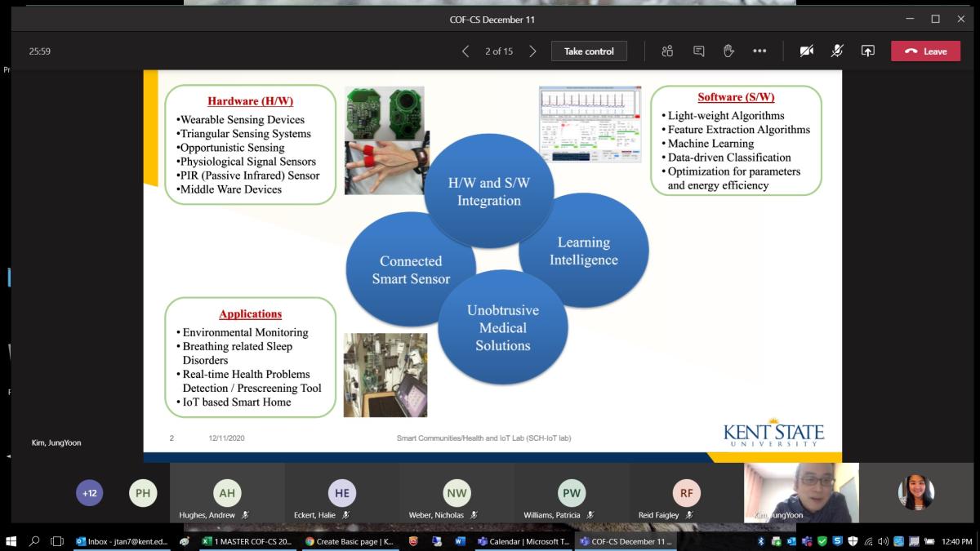Open the Windows Start menu
The height and width of the screenshot is (551, 980).
click(11, 541)
